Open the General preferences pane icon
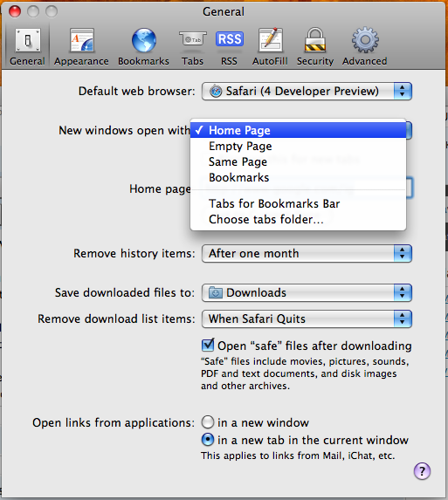 click(x=28, y=41)
